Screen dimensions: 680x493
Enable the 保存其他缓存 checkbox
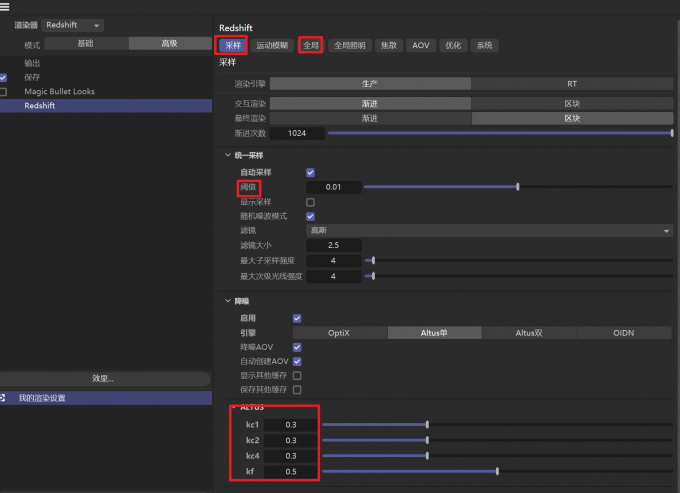tap(297, 390)
